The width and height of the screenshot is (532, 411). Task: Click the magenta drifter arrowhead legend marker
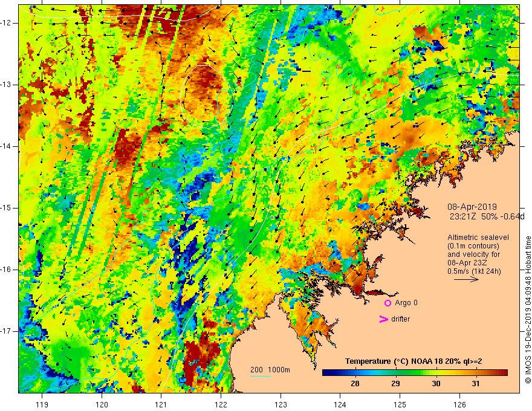(x=383, y=319)
